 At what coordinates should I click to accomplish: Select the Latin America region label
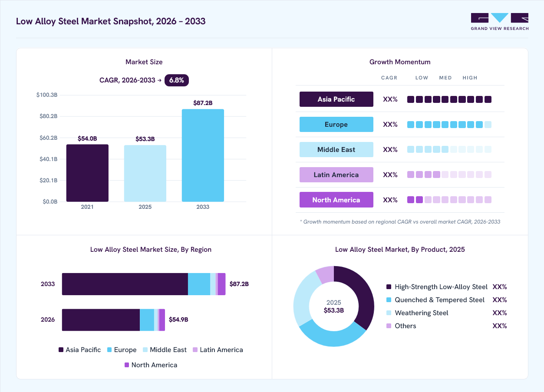point(336,175)
